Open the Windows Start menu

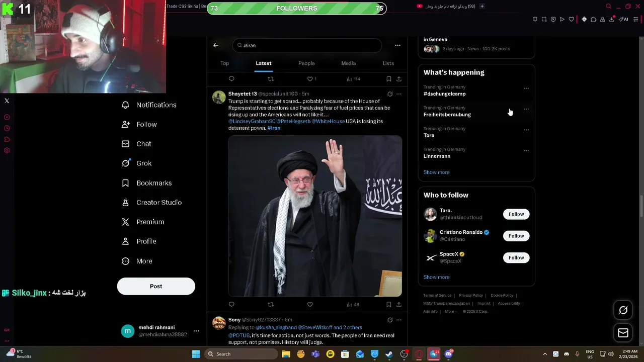(x=196, y=354)
